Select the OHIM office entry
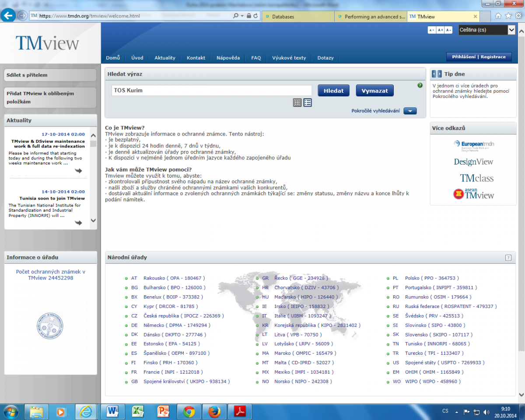The height and width of the screenshot is (420, 525). tap(423, 372)
